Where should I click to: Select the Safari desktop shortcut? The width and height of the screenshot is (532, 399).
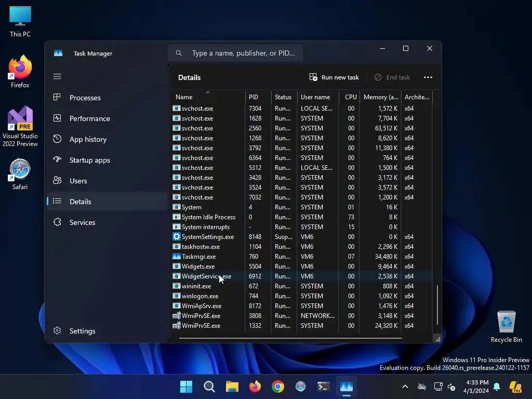(x=20, y=174)
